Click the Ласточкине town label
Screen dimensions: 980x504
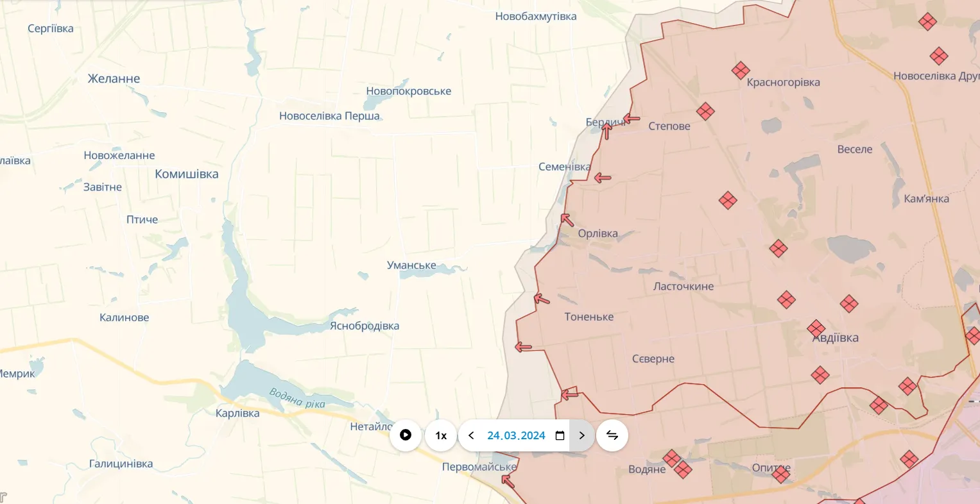(683, 287)
